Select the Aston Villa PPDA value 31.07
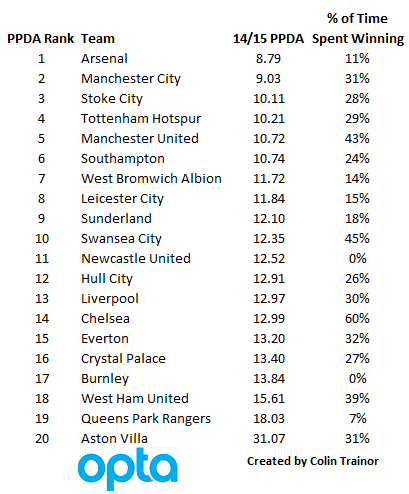Viewport: 409px width, 494px height. point(269,439)
